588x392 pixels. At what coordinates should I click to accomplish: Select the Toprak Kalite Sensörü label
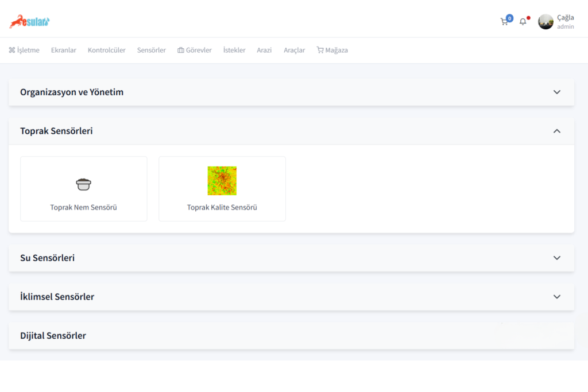222,207
